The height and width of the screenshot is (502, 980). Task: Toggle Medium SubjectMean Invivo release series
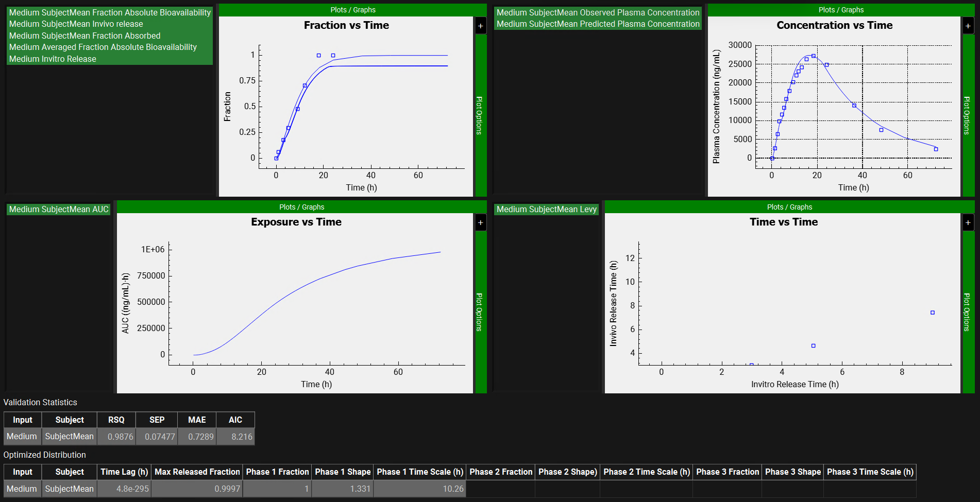[76, 24]
